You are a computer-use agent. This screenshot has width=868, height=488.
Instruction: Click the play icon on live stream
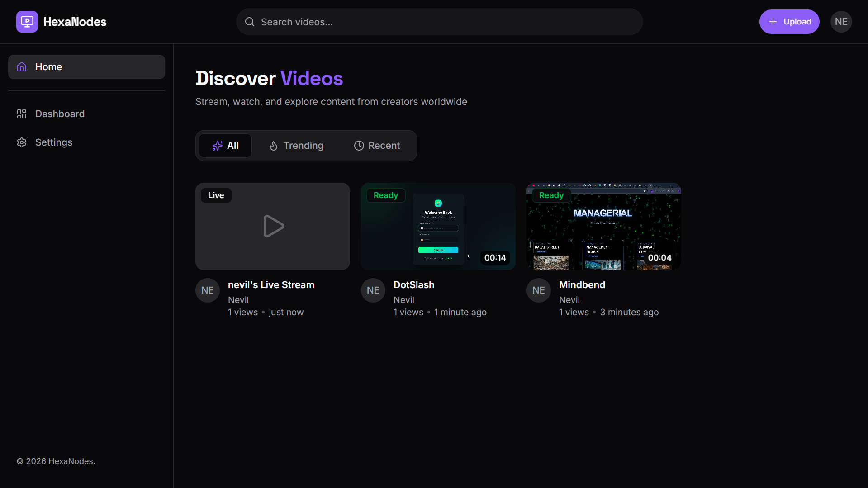(x=273, y=226)
